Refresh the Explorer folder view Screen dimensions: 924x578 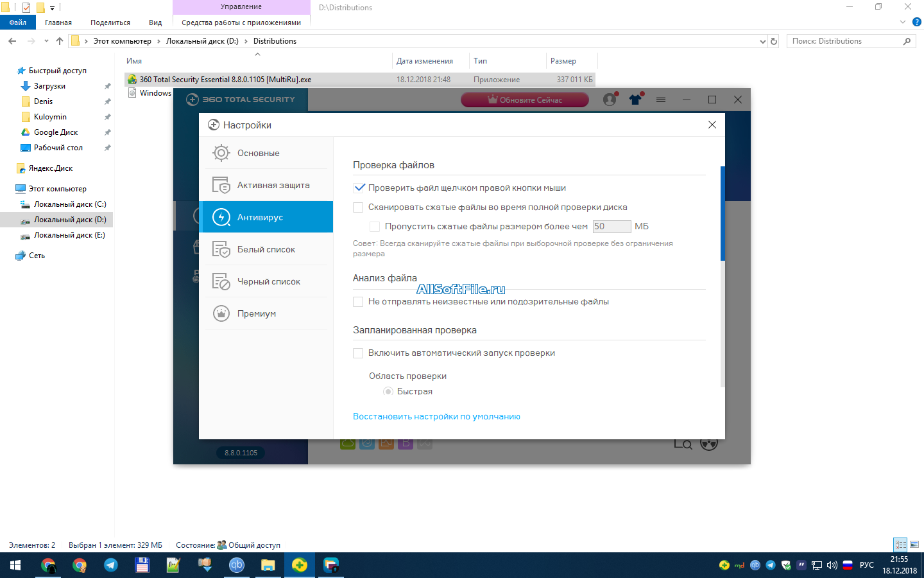tap(774, 41)
